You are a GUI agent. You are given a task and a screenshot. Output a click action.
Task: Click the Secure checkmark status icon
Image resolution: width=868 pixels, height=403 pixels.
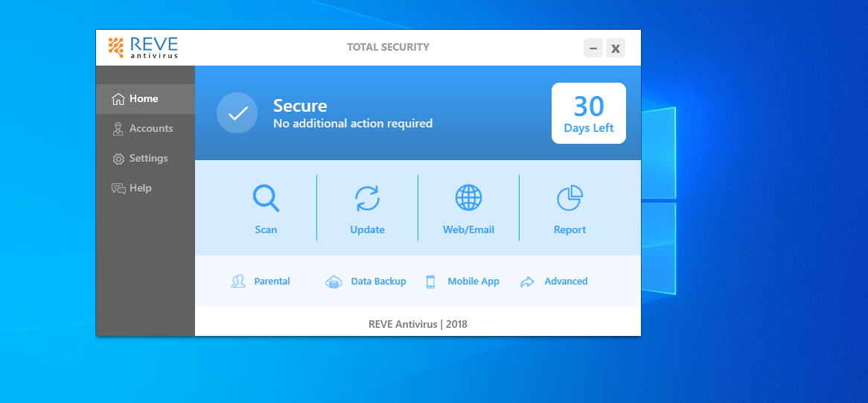pos(237,113)
